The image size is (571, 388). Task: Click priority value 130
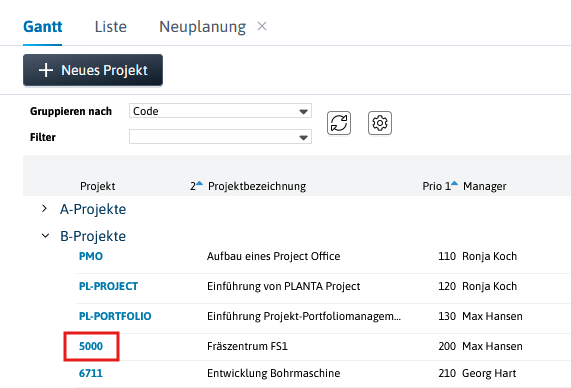point(447,316)
